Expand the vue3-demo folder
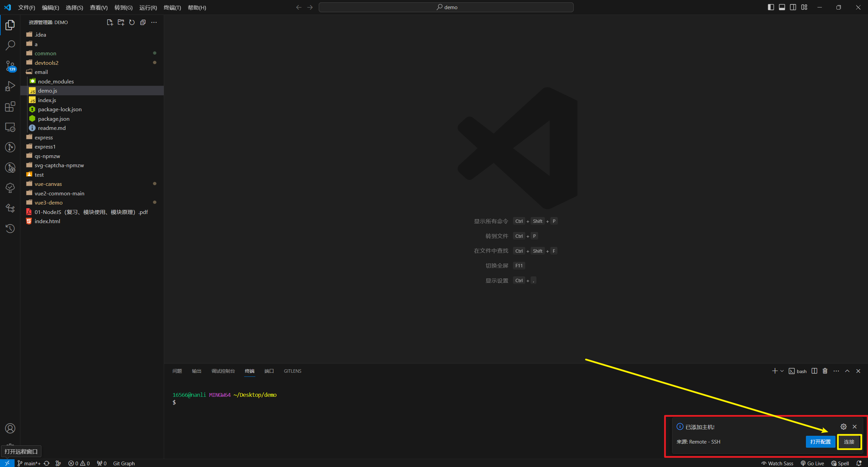Viewport: 868px width, 467px height. [48, 202]
